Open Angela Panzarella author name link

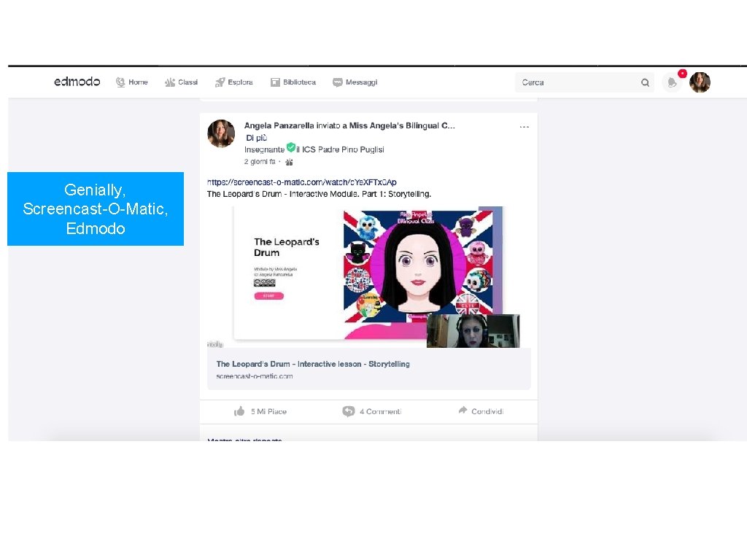click(279, 125)
